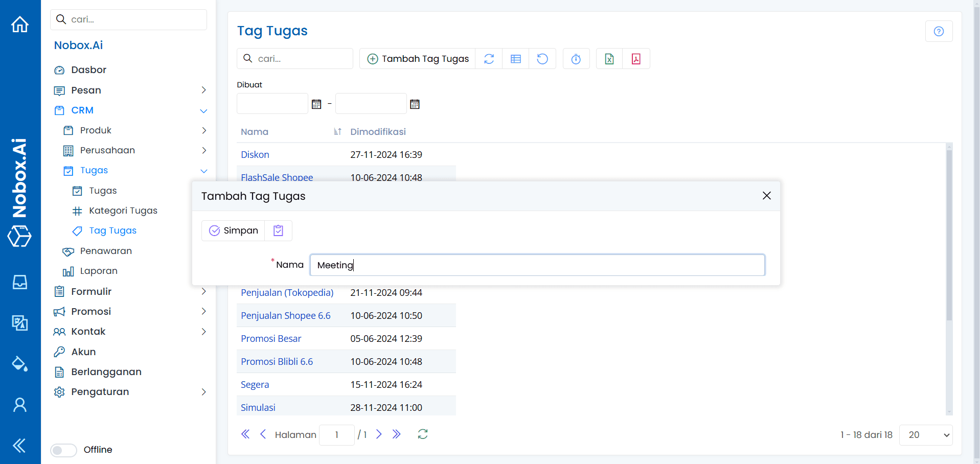Toggle the Offline switch
The height and width of the screenshot is (464, 980).
[x=63, y=450]
